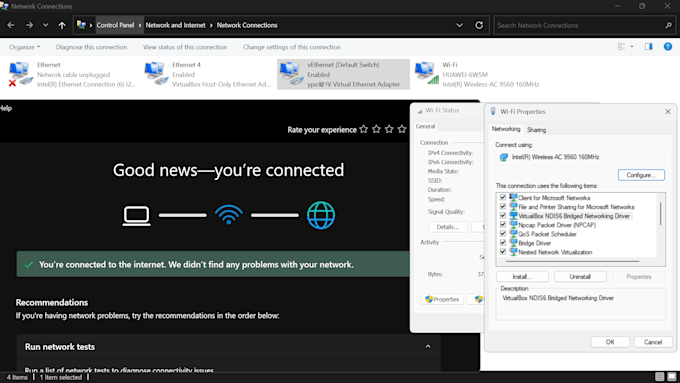The width and height of the screenshot is (680, 383).
Task: Switch to large icons view in status bar
Action: [671, 377]
